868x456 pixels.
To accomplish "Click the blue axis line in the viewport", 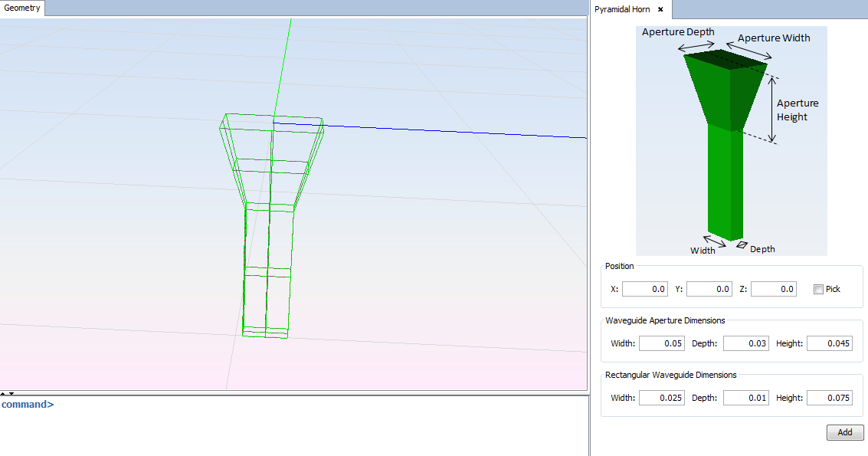I will (460, 131).
